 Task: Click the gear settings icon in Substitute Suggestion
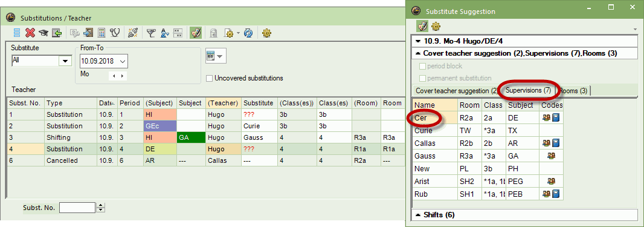point(436,26)
